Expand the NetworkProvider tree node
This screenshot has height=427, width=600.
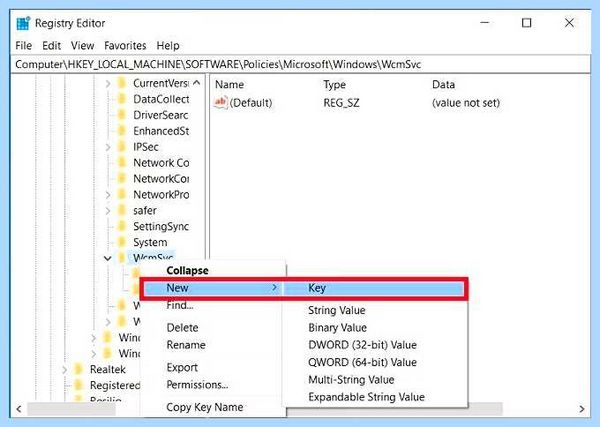point(108,195)
